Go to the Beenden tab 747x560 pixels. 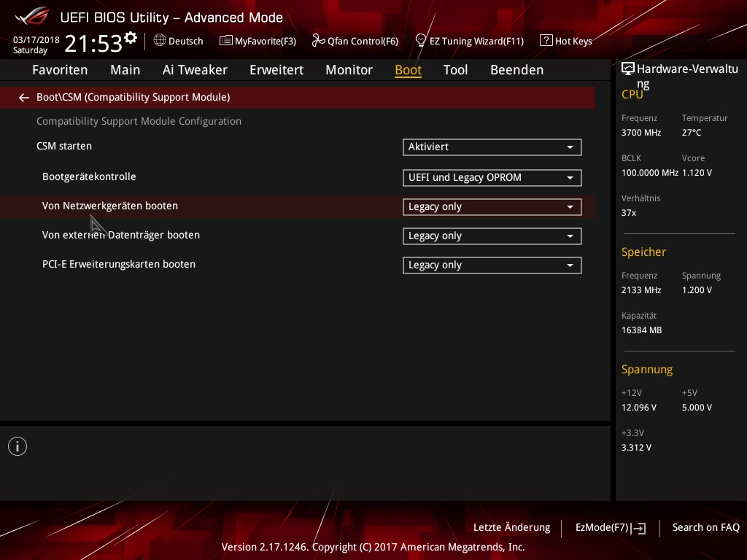[516, 70]
